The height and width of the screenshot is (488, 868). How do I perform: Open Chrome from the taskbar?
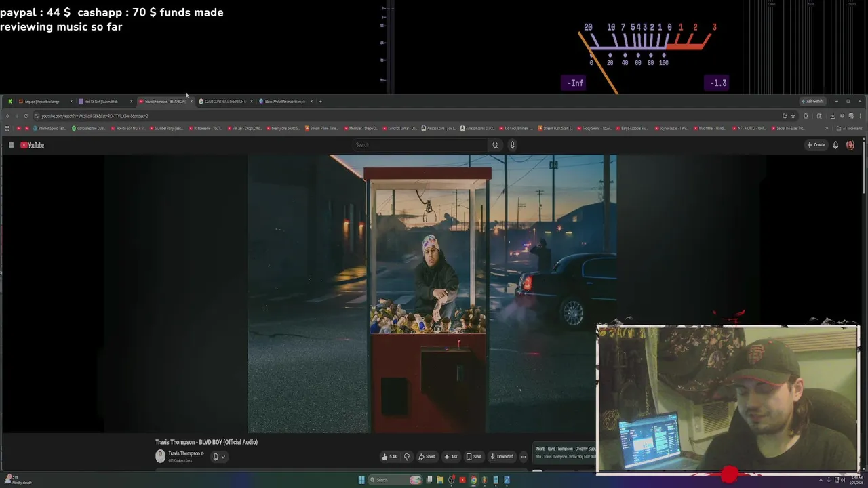click(473, 480)
